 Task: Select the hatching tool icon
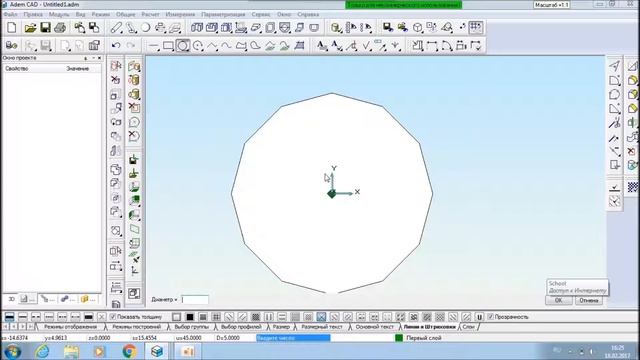click(299, 46)
